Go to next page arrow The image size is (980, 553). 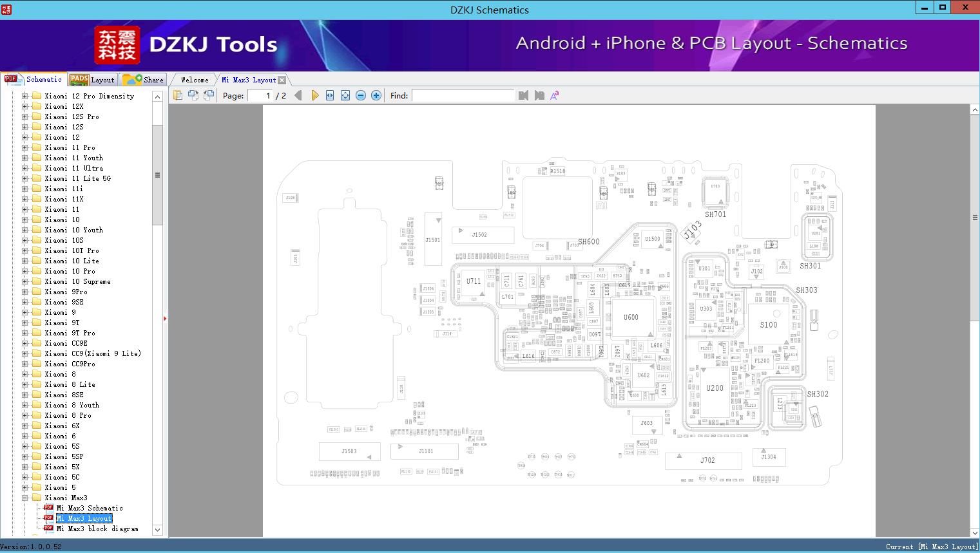pos(314,95)
